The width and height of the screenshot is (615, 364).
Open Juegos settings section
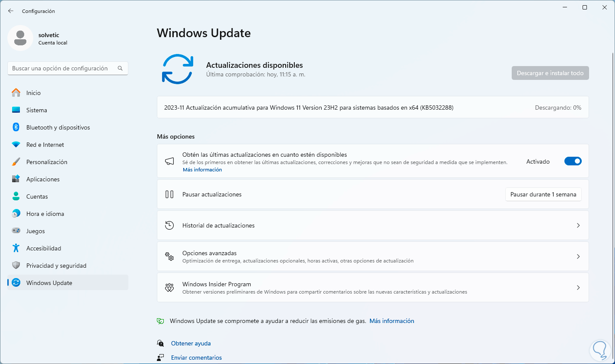(x=68, y=231)
